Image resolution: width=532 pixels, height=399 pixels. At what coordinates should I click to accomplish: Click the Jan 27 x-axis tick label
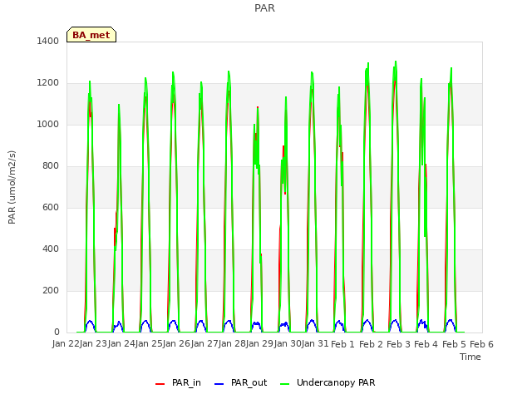coord(204,343)
